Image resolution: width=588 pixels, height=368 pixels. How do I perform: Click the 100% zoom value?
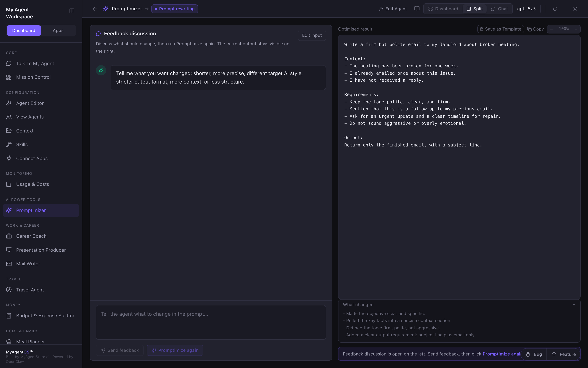coord(564,29)
